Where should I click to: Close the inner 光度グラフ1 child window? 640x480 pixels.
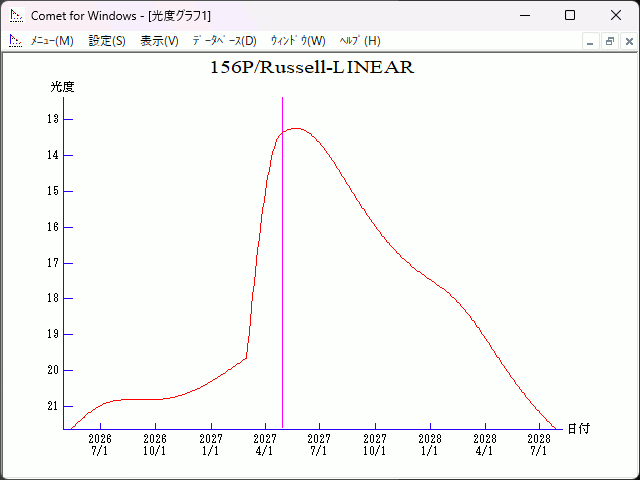[628, 42]
